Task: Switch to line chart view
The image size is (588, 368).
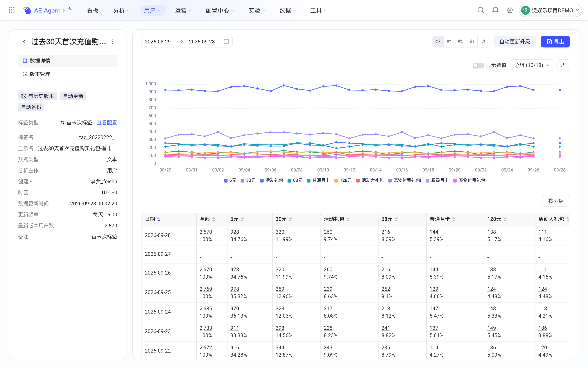Action: 438,41
